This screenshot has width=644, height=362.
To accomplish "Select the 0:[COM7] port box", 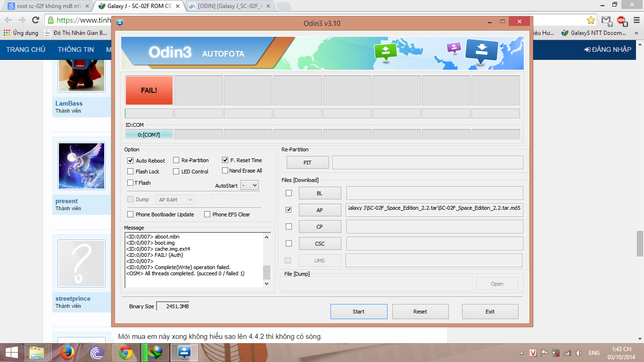I will tap(149, 135).
